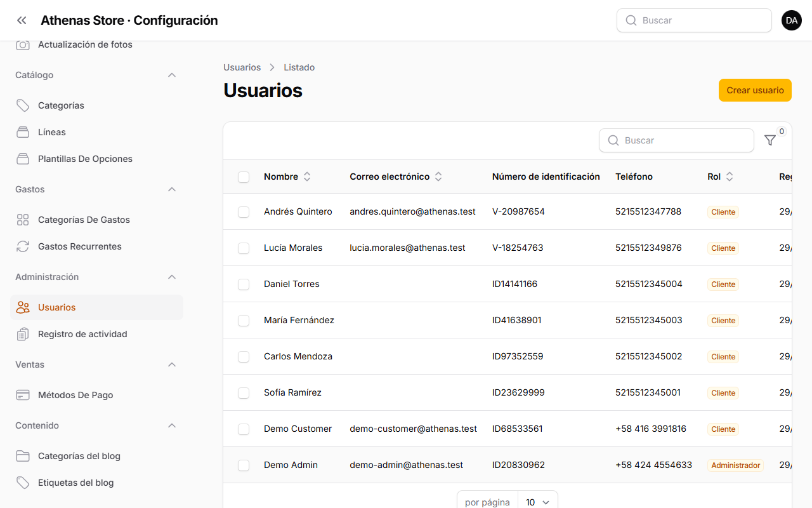Click the grid icon beside Categorías De Gastos
The width and height of the screenshot is (812, 508).
pos(23,220)
